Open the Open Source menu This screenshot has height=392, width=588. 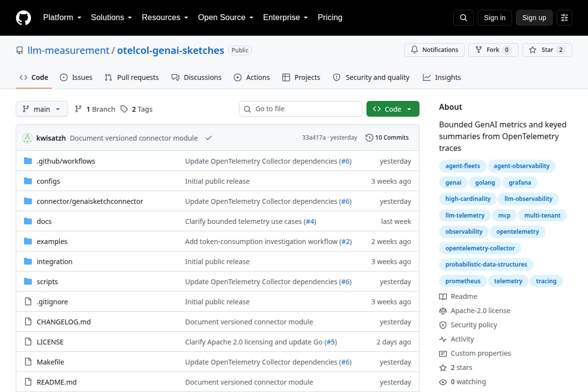(x=226, y=18)
